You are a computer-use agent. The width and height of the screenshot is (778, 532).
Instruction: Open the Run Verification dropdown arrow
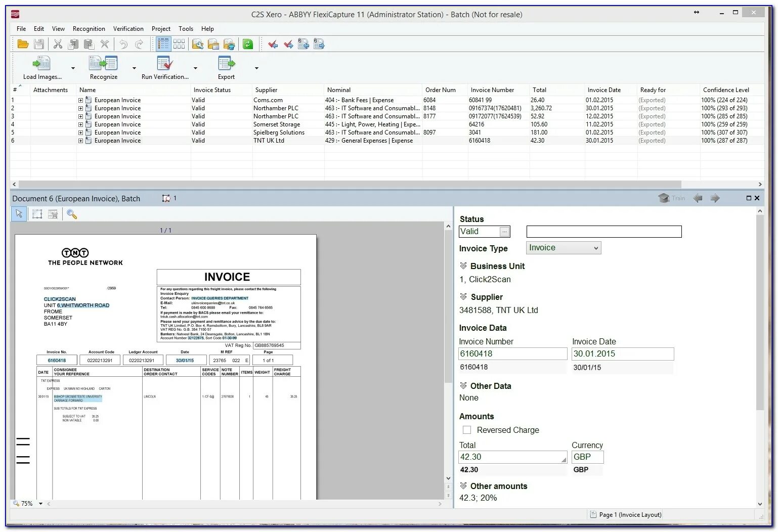coord(195,68)
